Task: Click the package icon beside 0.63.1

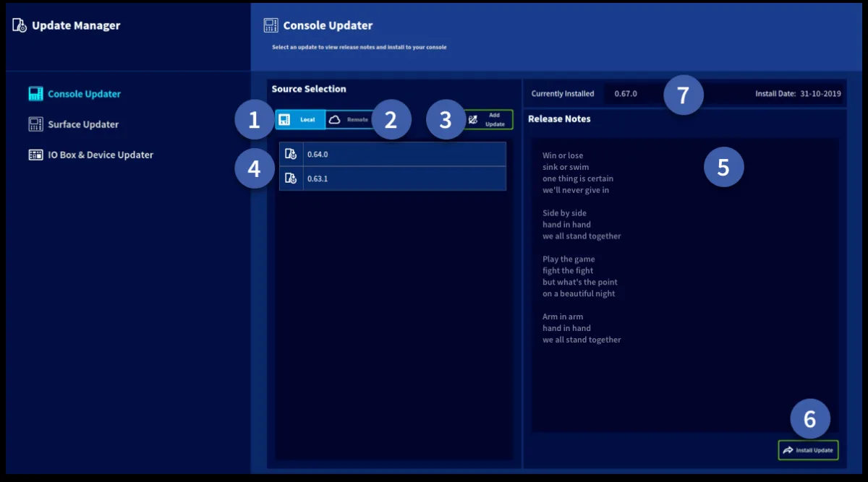Action: [291, 178]
